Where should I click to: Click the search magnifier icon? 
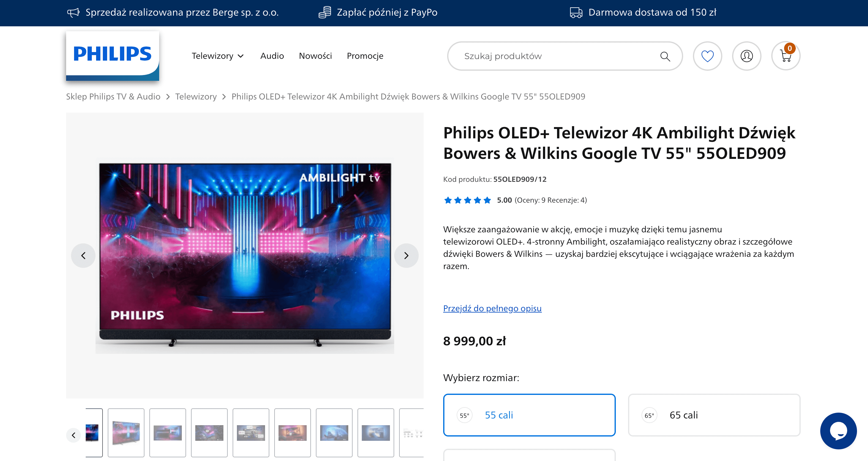tap(665, 56)
